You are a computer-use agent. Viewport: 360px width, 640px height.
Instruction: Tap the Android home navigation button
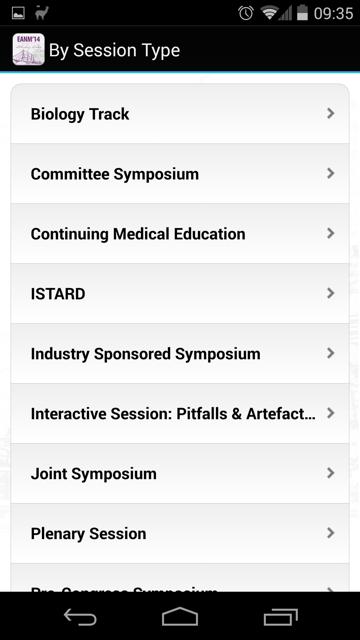180,616
